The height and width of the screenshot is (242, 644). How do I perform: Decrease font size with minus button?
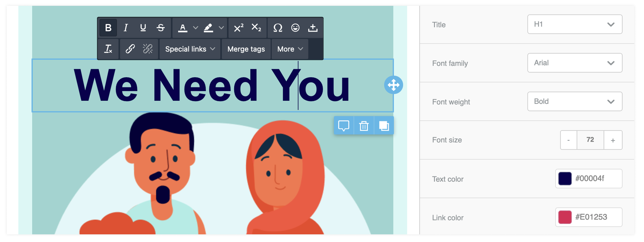click(x=569, y=140)
